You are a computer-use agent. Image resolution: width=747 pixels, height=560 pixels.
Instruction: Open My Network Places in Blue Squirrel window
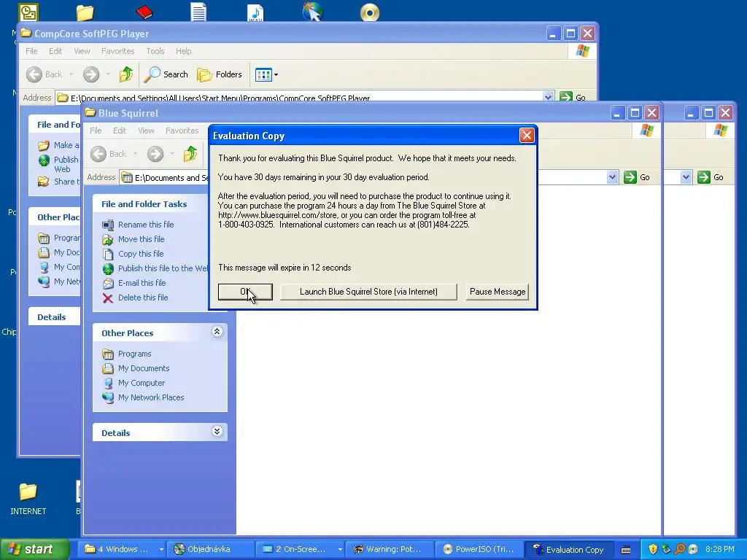coord(150,397)
